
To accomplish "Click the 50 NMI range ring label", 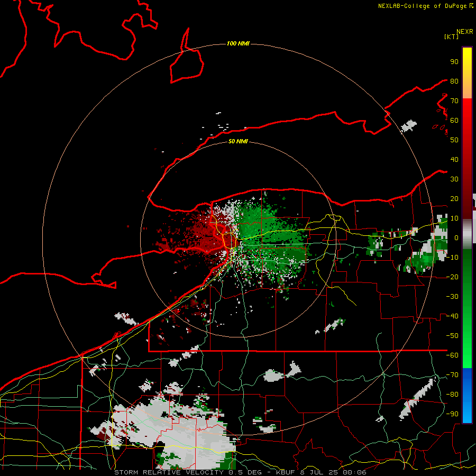I will click(238, 141).
